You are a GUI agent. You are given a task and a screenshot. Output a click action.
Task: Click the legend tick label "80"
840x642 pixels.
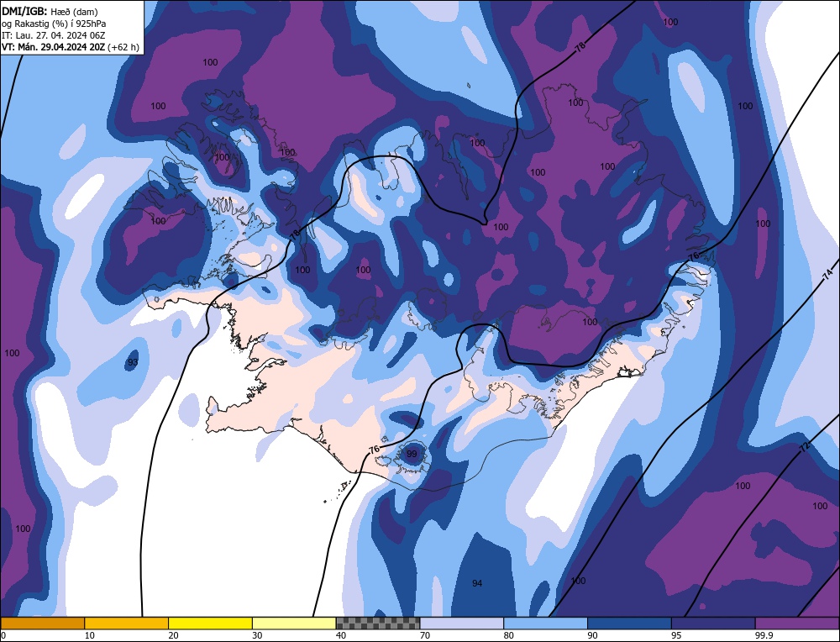(509, 635)
